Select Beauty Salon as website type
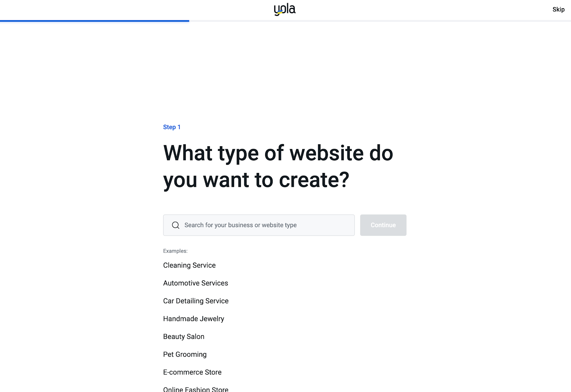571x392 pixels. point(183,336)
